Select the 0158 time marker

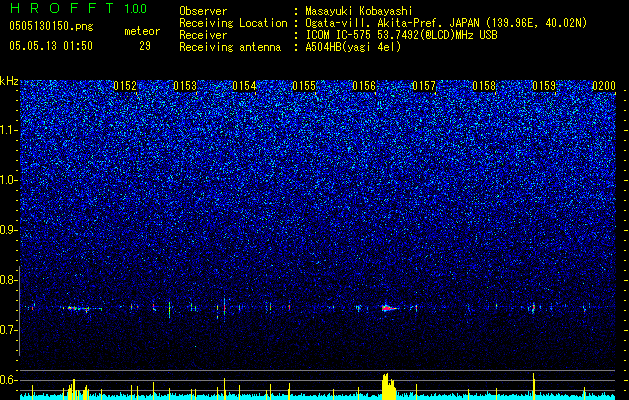(484, 86)
